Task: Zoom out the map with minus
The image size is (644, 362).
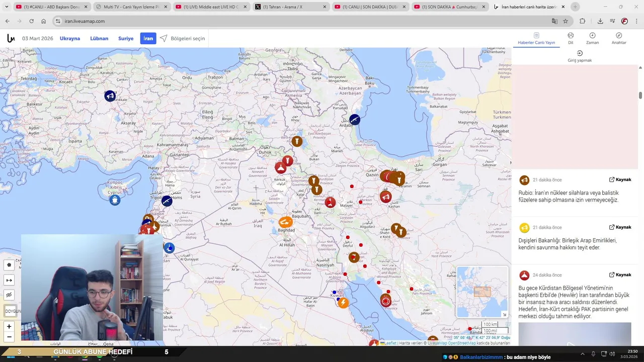Action: coord(9,337)
